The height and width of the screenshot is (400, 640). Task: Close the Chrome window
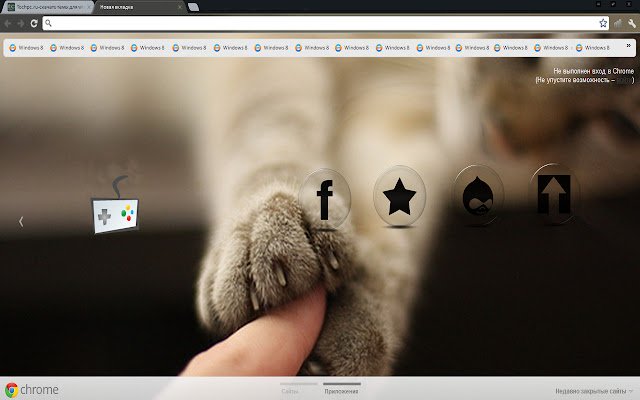[629, 4]
